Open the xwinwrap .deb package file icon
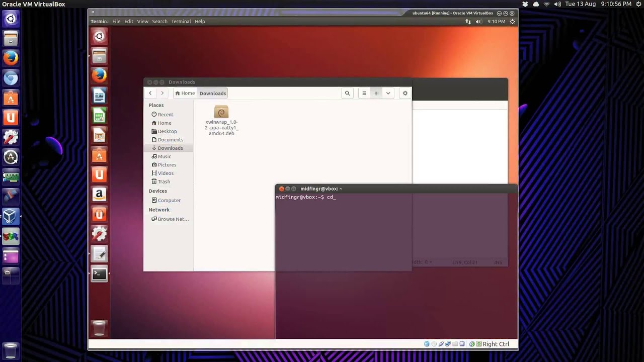Image resolution: width=644 pixels, height=362 pixels. (x=221, y=112)
